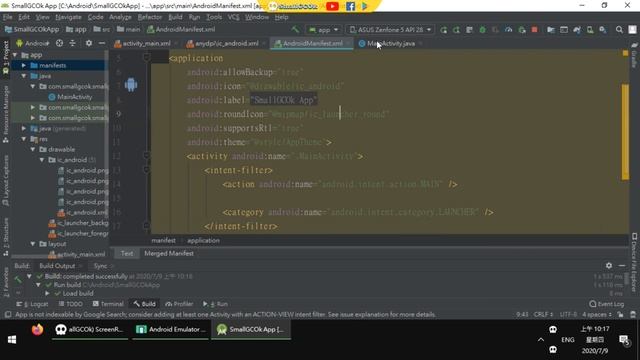Collapse the res folder in tree
The height and width of the screenshot is (360, 640).
point(24,139)
